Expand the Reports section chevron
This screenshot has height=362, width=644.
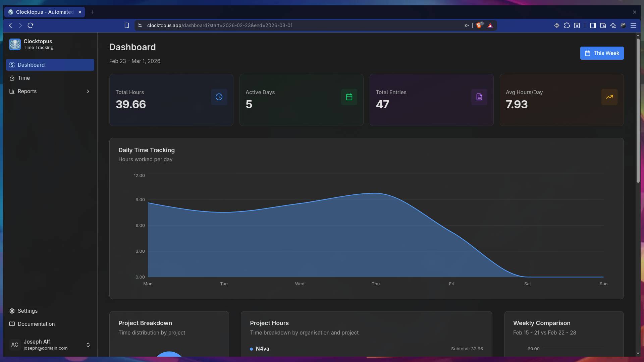point(88,91)
